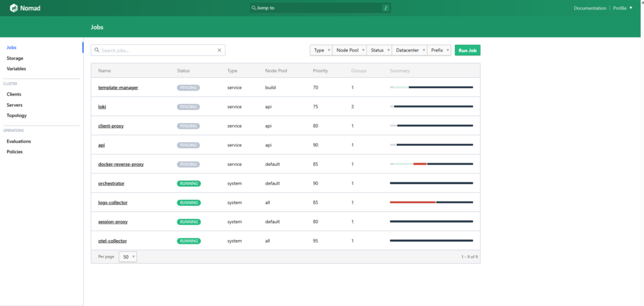The height and width of the screenshot is (306, 644).
Task: Click the Nomad logo icon
Action: [x=13, y=8]
